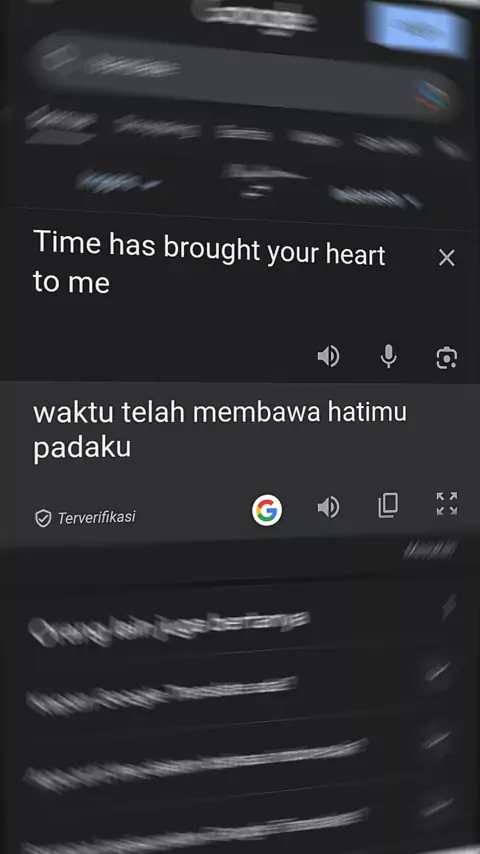Play audio of the Indonesian translation

[329, 508]
